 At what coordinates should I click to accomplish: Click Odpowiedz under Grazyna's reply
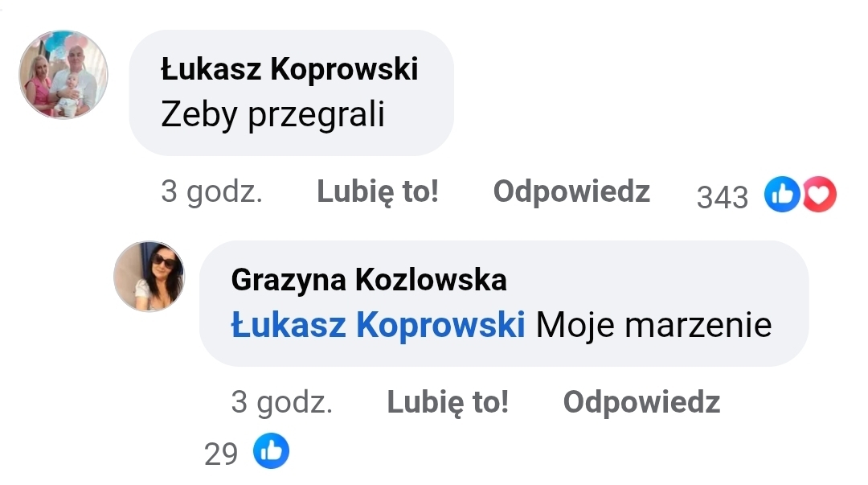click(x=641, y=402)
